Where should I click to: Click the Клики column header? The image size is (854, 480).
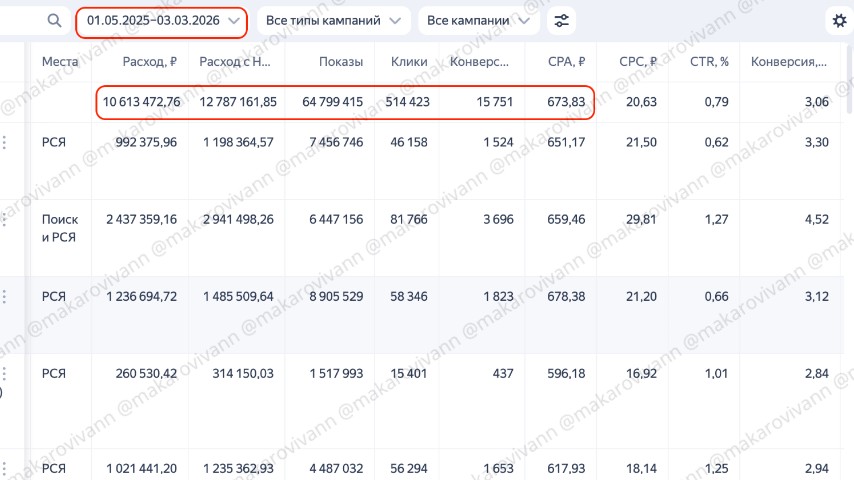click(x=409, y=62)
